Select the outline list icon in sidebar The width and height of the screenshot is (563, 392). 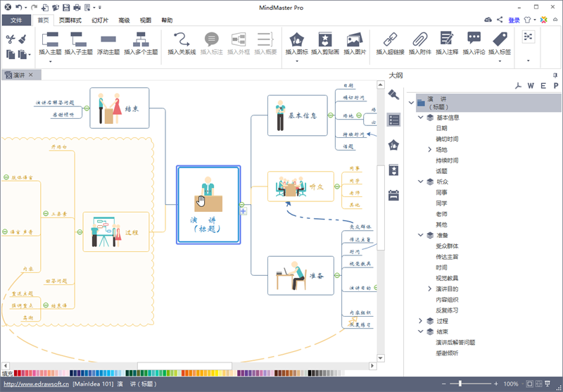(x=394, y=120)
